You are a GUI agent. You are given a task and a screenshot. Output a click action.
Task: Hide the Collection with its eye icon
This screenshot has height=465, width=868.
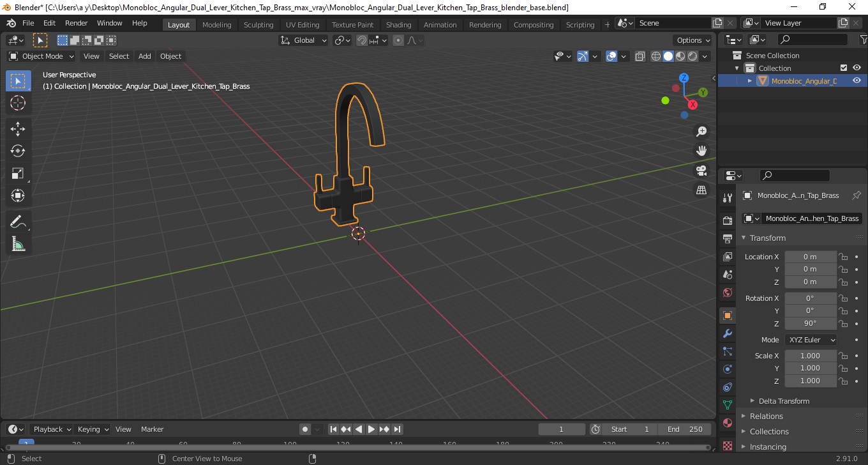click(857, 68)
